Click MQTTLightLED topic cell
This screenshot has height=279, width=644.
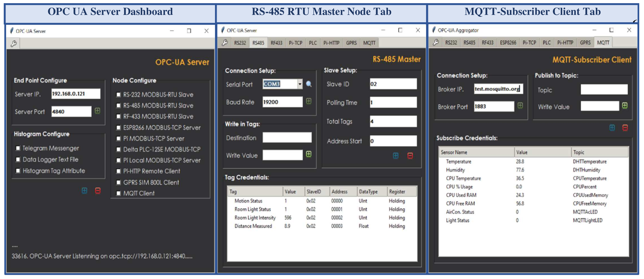(588, 220)
